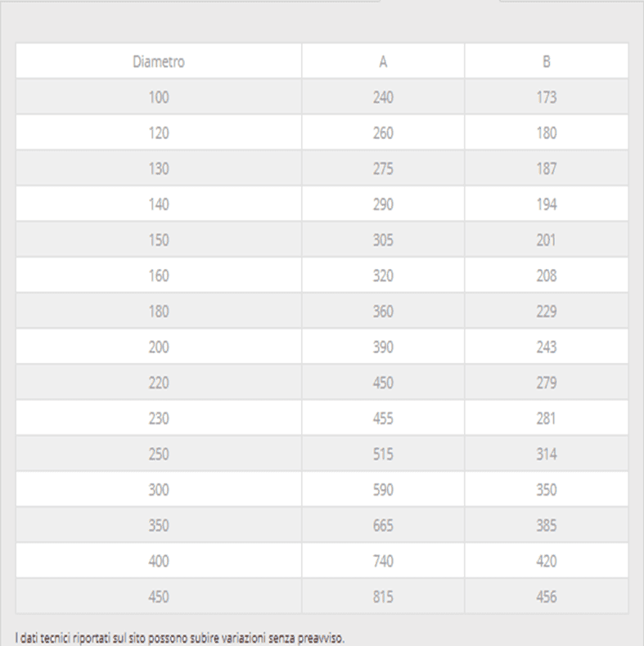Select the A value 390 cell
This screenshot has height=646, width=644.
383,347
